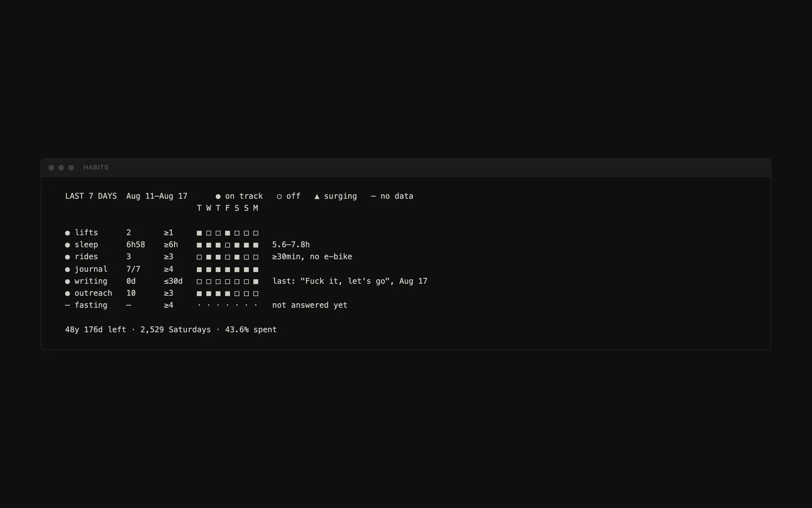Click the rides square in the W column
Viewport: 812px width, 508px height.
209,257
